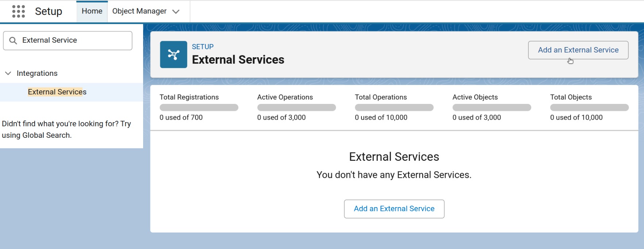
Task: Click the centered Add an External Service button
Action: (394, 209)
